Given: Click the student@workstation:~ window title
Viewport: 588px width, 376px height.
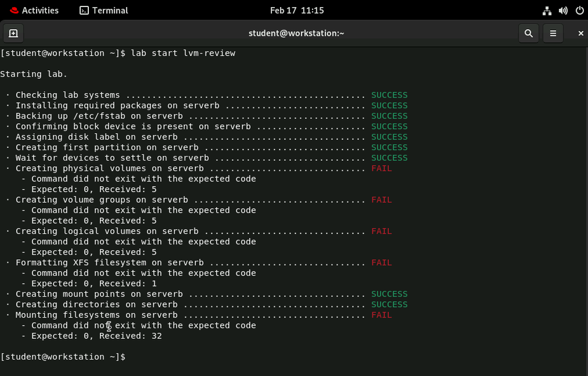Looking at the screenshot, I should (x=296, y=34).
